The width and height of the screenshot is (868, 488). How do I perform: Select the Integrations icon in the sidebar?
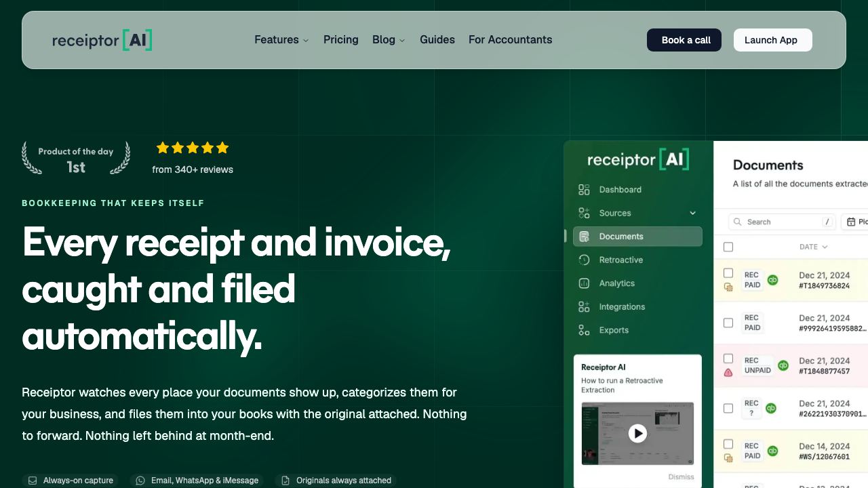pos(584,307)
